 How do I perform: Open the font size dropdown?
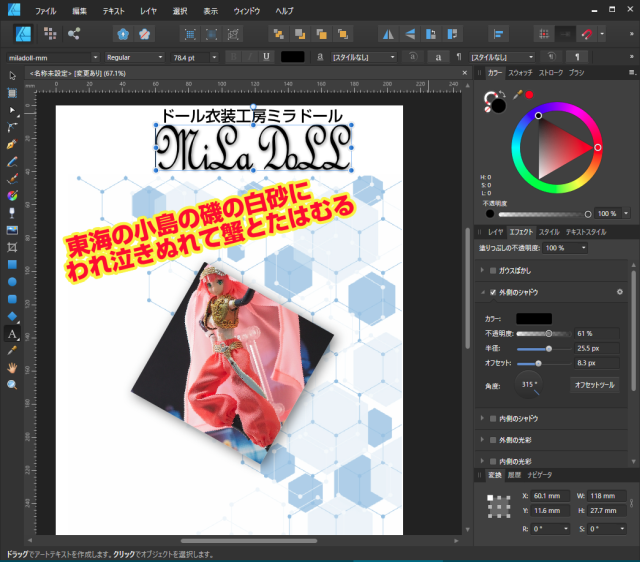[x=214, y=57]
